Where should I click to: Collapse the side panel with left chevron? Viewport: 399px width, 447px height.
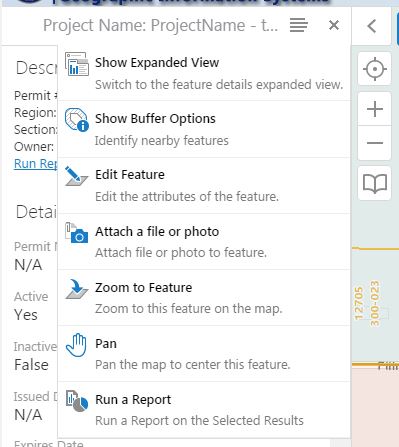pyautogui.click(x=372, y=26)
